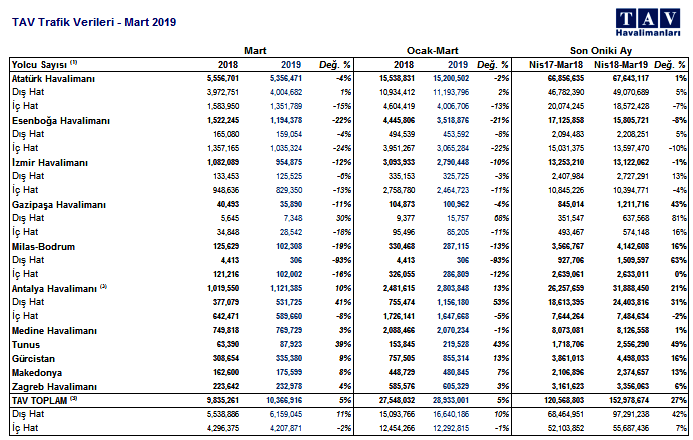Viewport: 693px width, 440px height.
Task: Select the 'Gürcistan' row label
Action: pyautogui.click(x=33, y=359)
